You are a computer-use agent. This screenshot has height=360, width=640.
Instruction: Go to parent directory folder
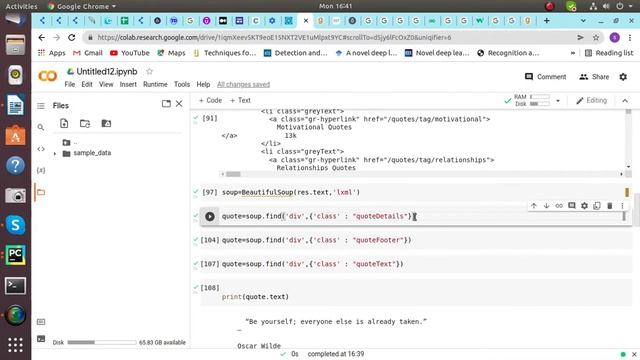point(69,142)
